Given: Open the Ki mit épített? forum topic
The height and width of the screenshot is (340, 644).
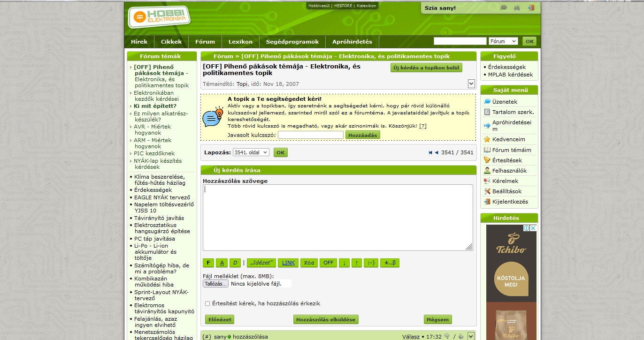Looking at the screenshot, I should (x=155, y=106).
